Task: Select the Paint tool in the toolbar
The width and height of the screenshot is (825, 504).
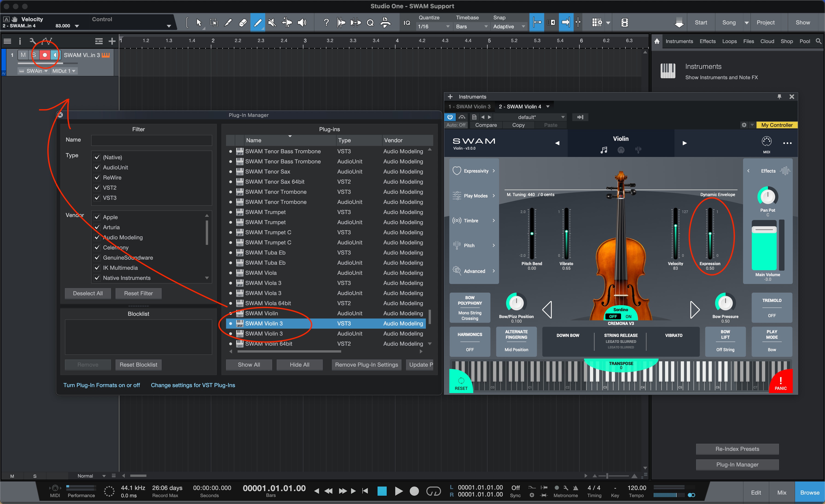Action: (x=258, y=22)
